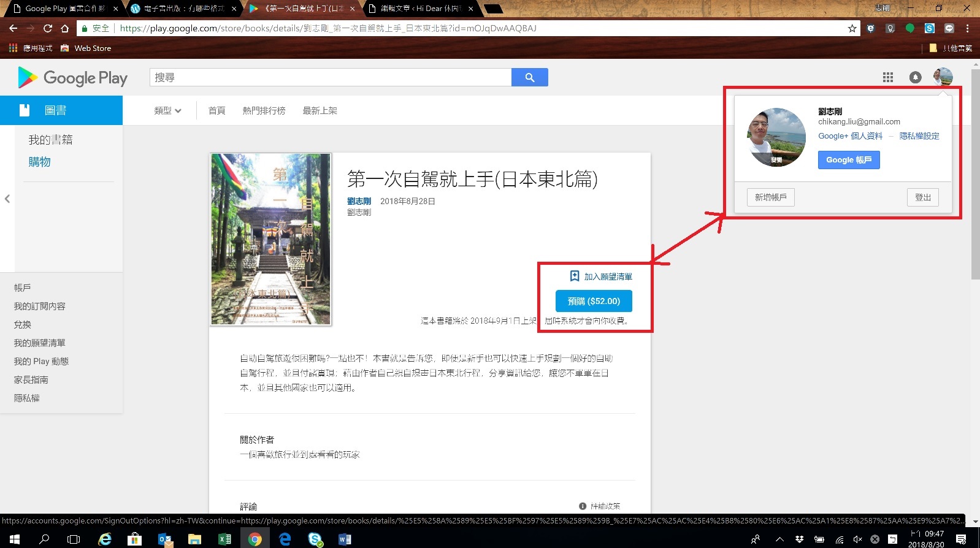Image resolution: width=980 pixels, height=548 pixels.
Task: Click the blue search magnifier button
Action: point(530,77)
